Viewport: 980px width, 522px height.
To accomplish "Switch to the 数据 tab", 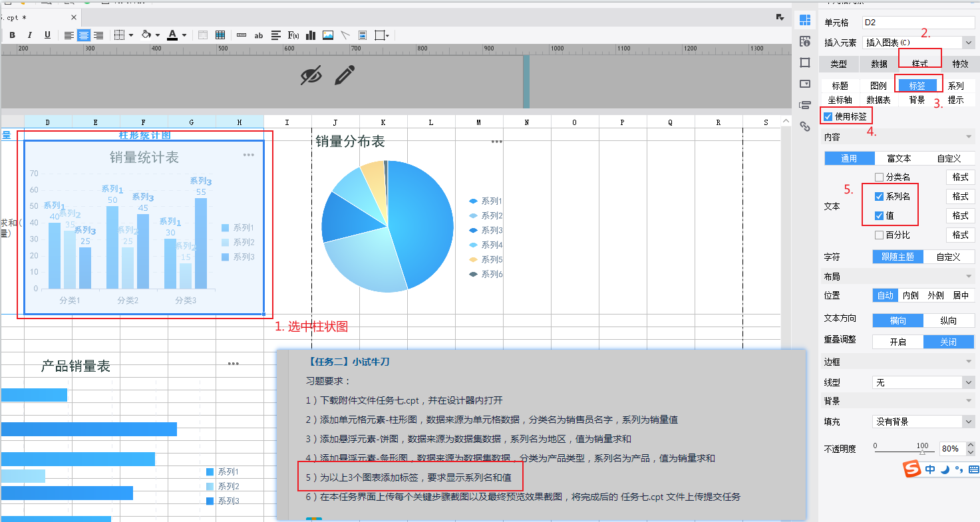I will pos(879,64).
